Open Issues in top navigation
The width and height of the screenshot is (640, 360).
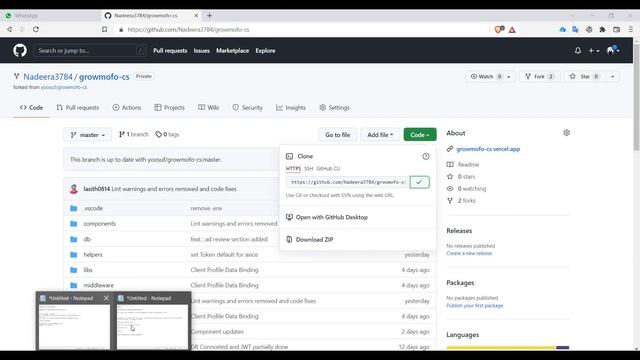(202, 51)
